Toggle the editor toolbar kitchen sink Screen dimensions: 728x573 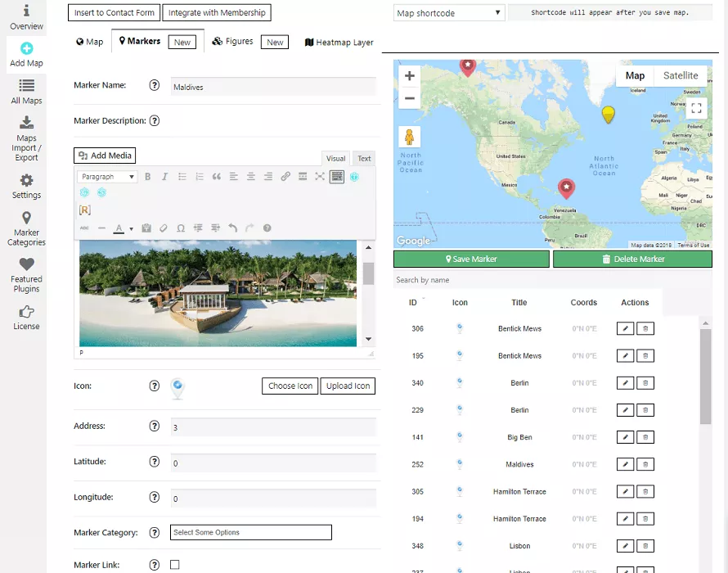337,177
